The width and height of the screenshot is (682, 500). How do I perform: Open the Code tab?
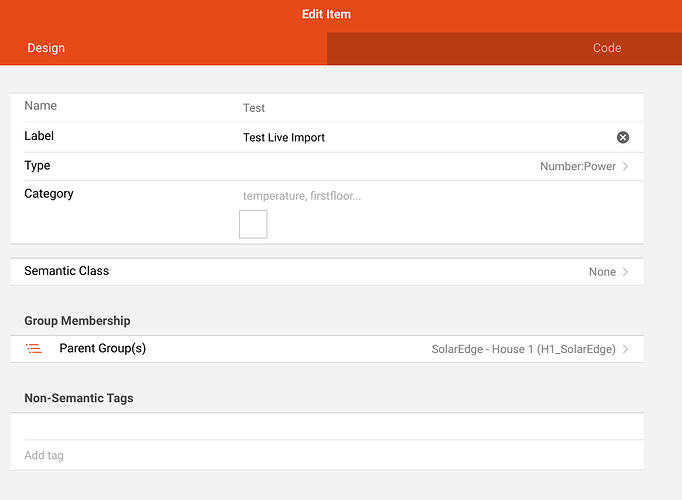tap(606, 48)
